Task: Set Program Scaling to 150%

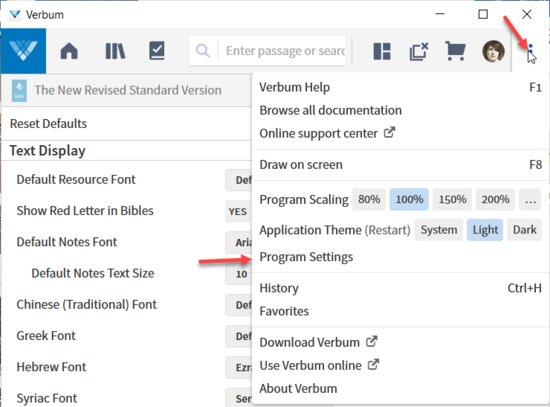Action: coord(452,199)
